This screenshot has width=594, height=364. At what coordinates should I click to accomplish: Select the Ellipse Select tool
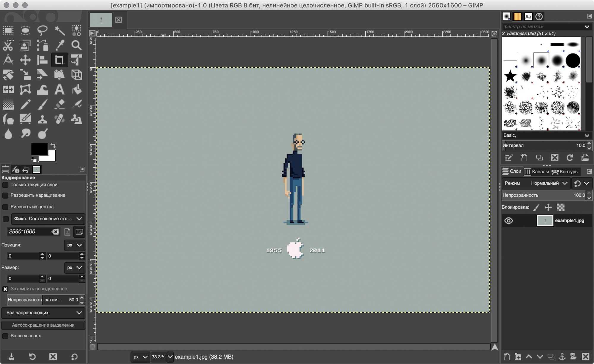25,30
